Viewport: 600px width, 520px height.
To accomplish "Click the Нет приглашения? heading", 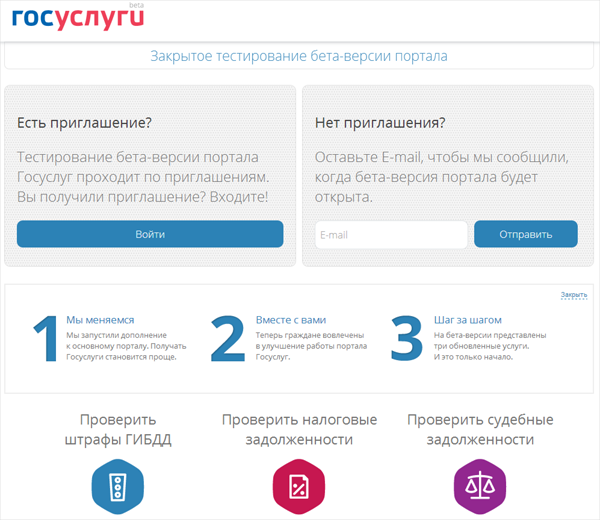I will tap(380, 123).
